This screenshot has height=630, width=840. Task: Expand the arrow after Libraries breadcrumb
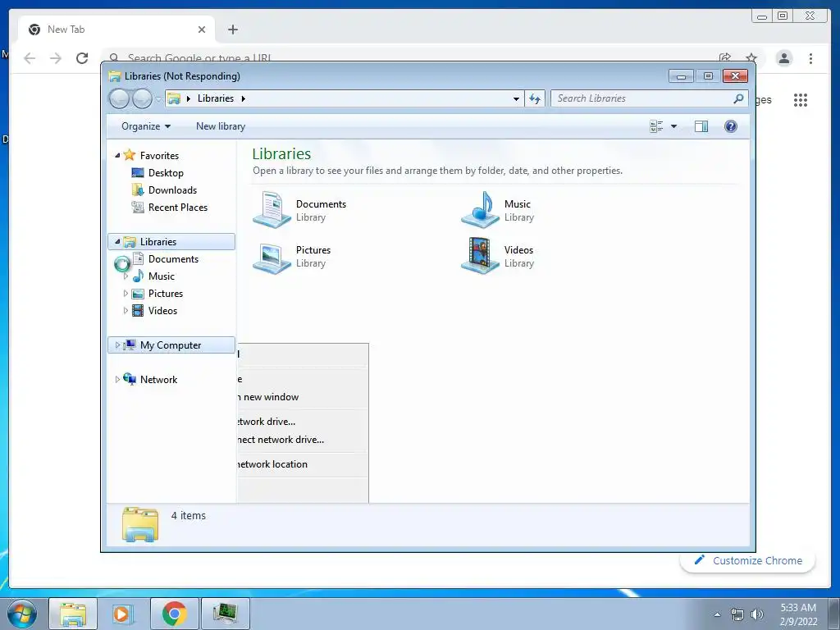(x=243, y=98)
